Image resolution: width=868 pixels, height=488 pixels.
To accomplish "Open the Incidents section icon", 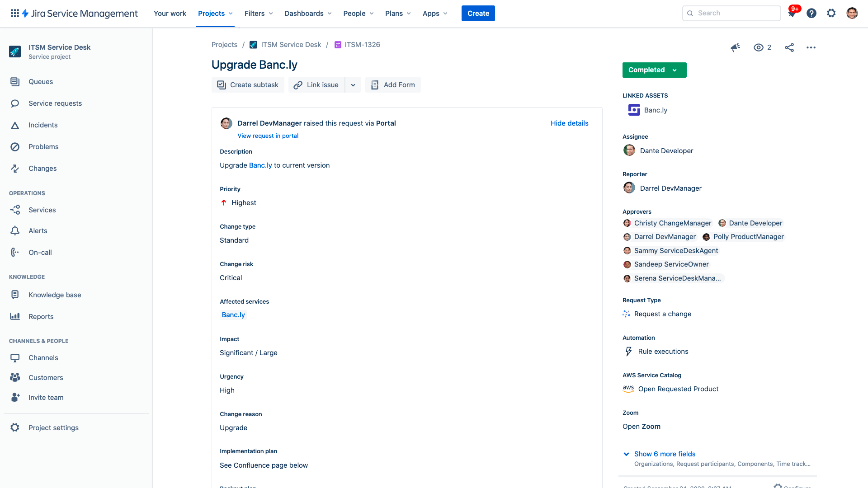I will click(15, 125).
